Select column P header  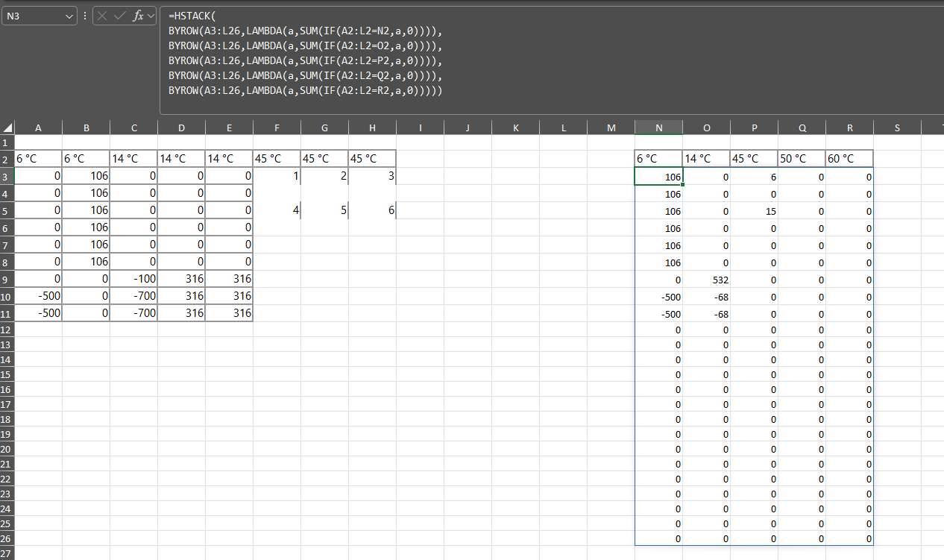[754, 128]
